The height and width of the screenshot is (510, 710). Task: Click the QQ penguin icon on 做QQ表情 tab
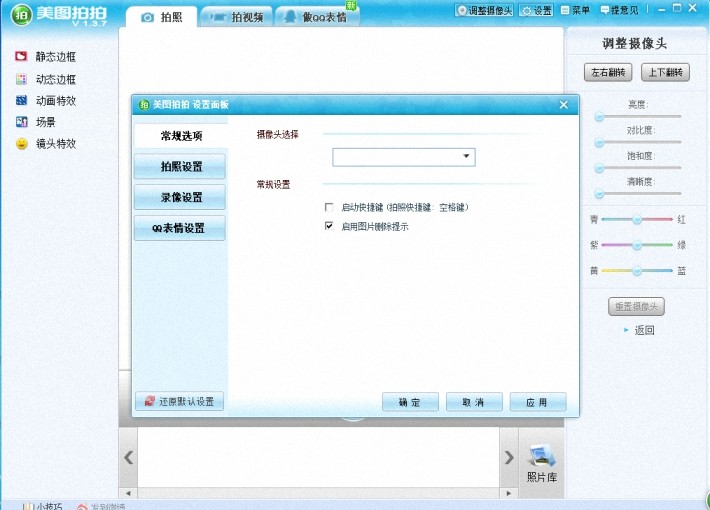(290, 17)
